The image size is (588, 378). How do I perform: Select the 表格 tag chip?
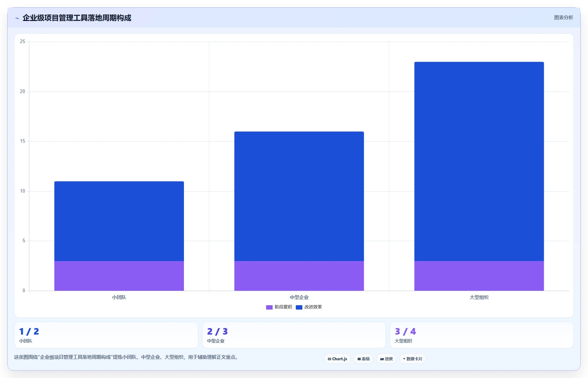coord(364,359)
